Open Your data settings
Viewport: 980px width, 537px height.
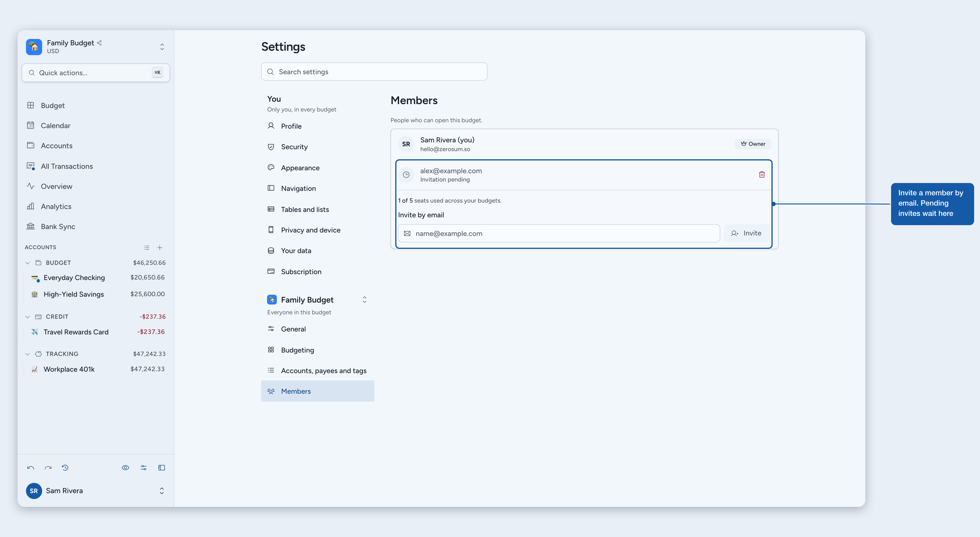click(318, 251)
